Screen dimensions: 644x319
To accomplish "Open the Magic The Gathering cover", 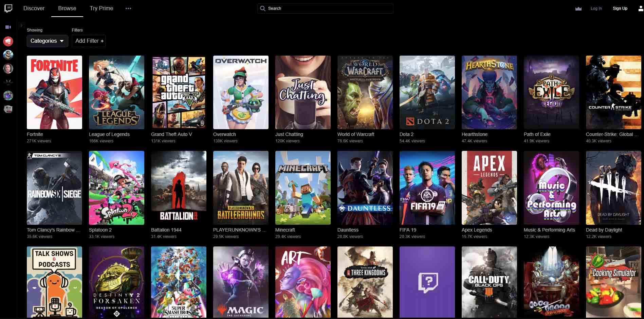I will point(241,282).
